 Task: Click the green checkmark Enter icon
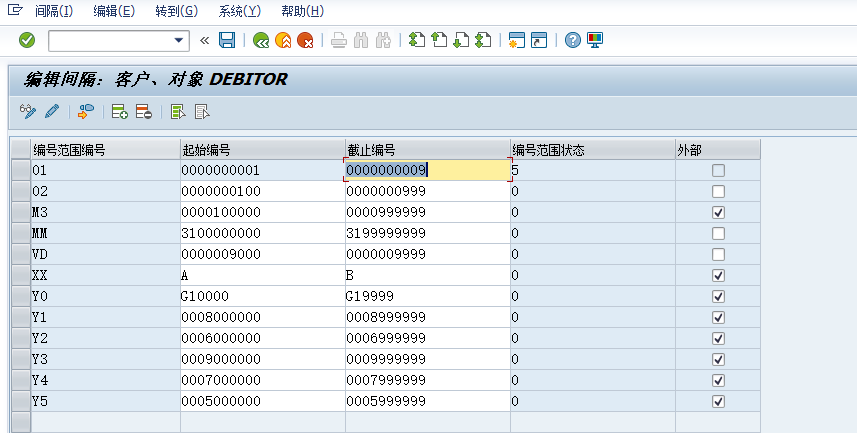click(27, 40)
